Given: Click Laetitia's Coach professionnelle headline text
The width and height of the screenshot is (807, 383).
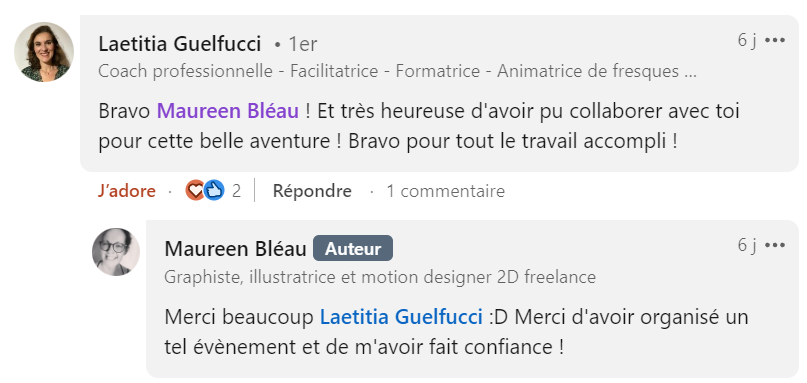Looking at the screenshot, I should [397, 72].
